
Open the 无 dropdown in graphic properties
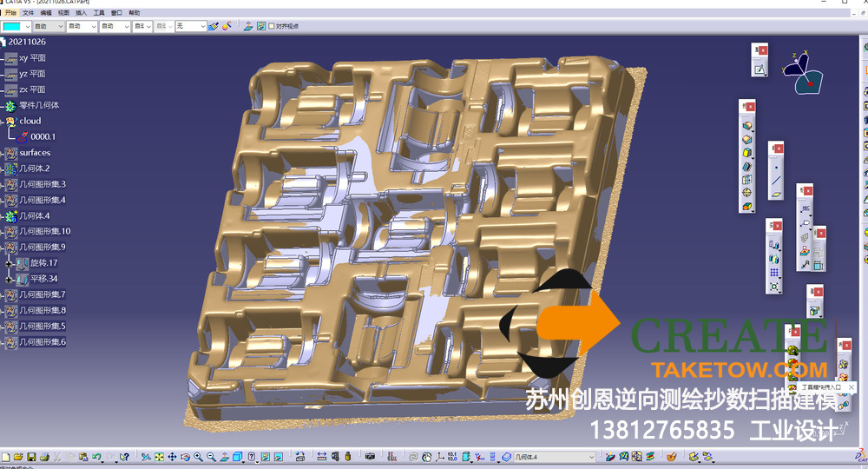(202, 26)
